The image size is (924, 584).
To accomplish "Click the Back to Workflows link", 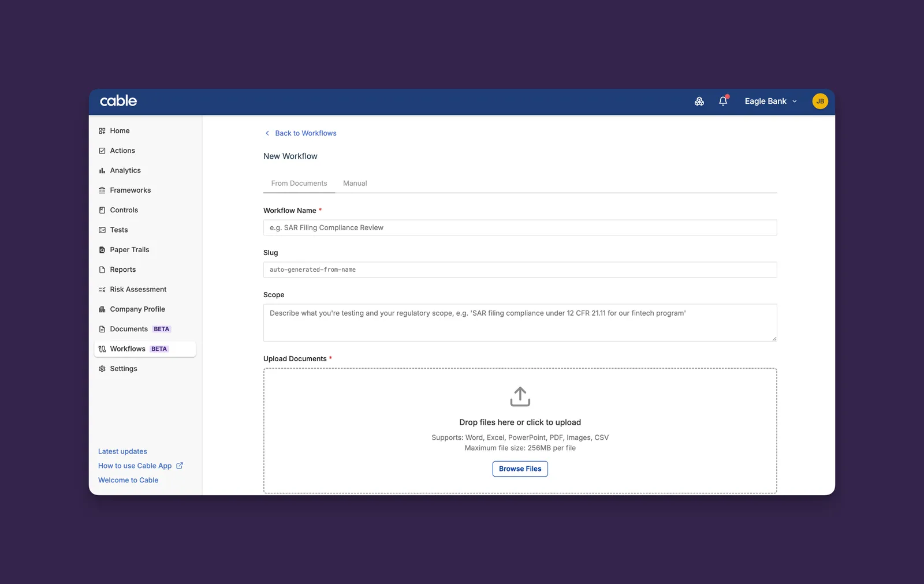I will point(305,133).
